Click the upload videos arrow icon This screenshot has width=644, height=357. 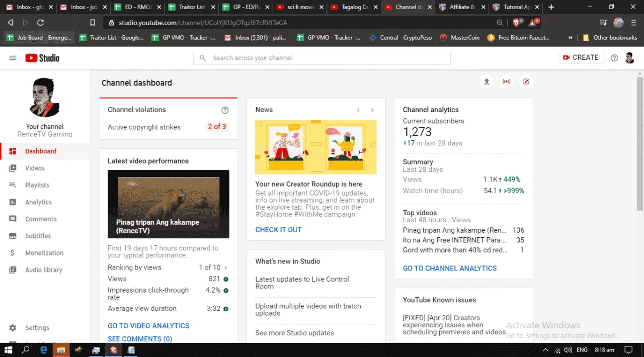click(487, 81)
